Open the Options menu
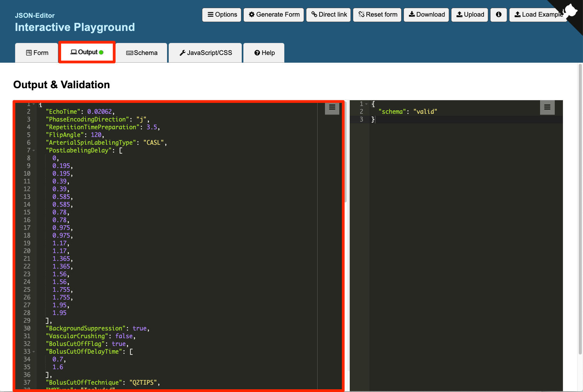Screen dimensions: 583x392 point(222,15)
